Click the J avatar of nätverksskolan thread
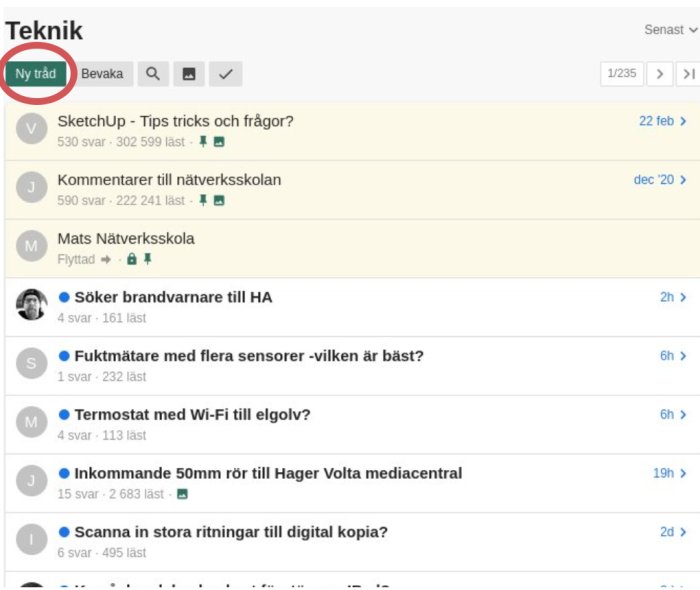The image size is (700, 590). click(x=31, y=187)
